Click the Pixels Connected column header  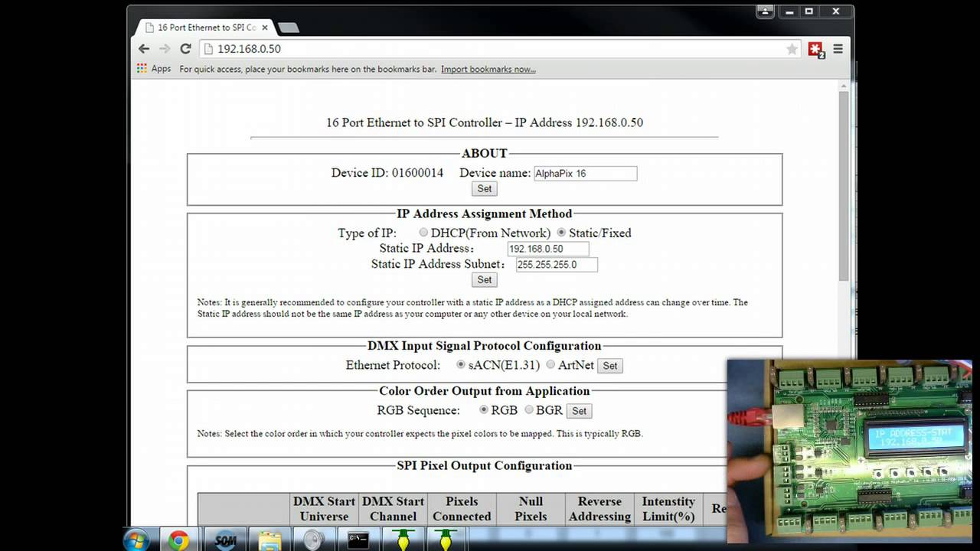pos(462,509)
